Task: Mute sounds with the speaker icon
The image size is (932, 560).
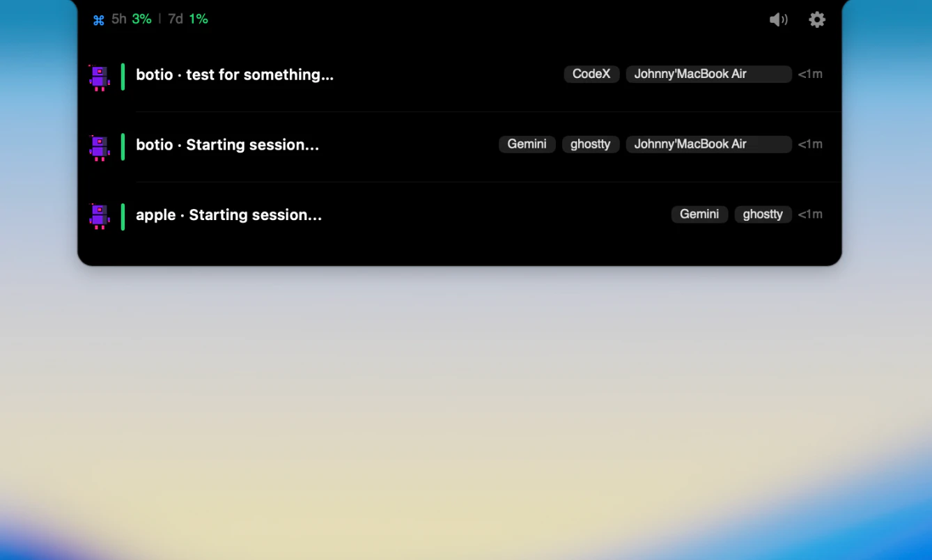Action: point(778,20)
